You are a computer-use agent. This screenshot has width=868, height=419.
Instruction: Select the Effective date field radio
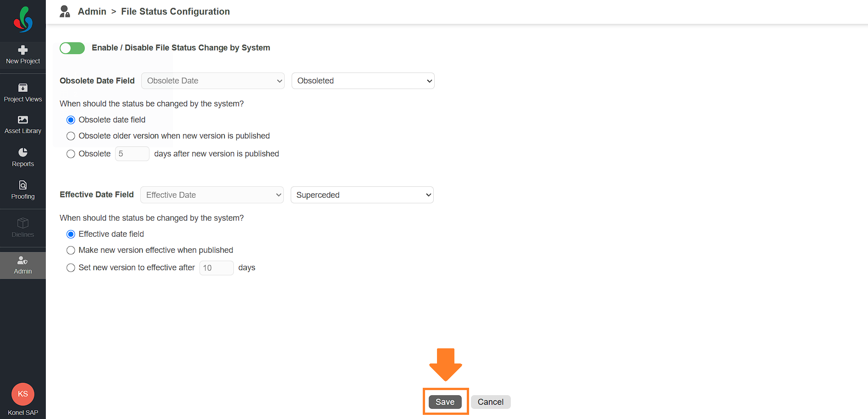pos(71,235)
